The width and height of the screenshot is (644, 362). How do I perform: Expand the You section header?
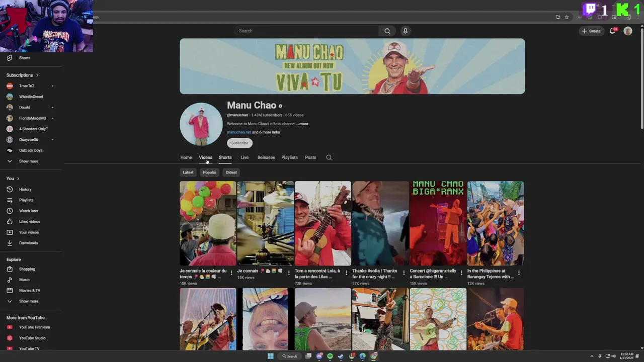point(13,178)
